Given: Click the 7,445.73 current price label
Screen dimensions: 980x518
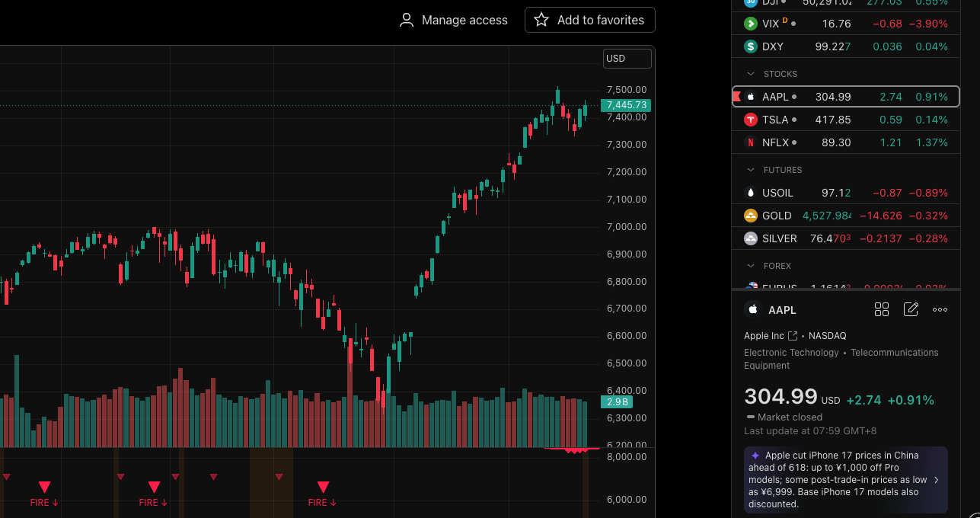Looking at the screenshot, I should click(626, 105).
